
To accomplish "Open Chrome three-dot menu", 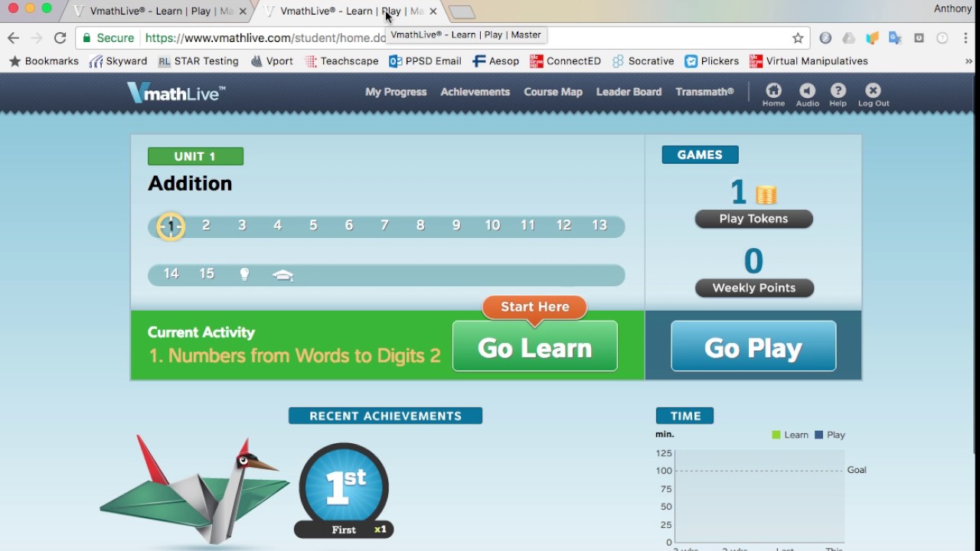I will [x=965, y=37].
